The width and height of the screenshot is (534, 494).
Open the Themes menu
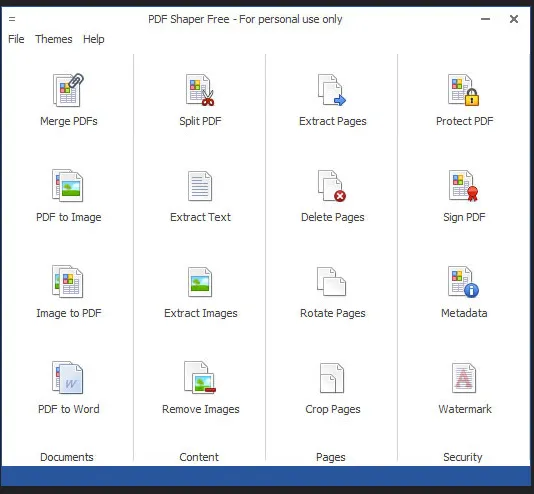click(54, 39)
